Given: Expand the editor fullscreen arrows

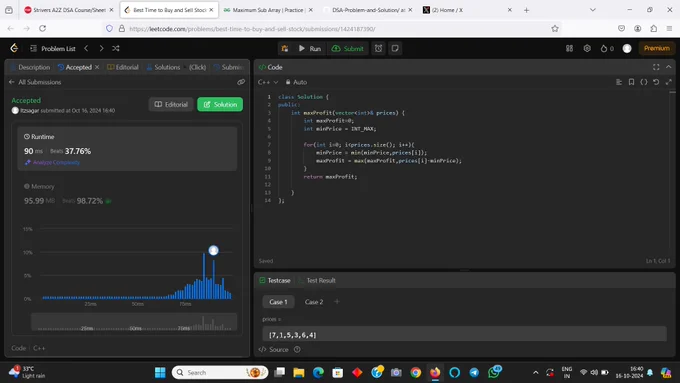Looking at the screenshot, I should (669, 82).
